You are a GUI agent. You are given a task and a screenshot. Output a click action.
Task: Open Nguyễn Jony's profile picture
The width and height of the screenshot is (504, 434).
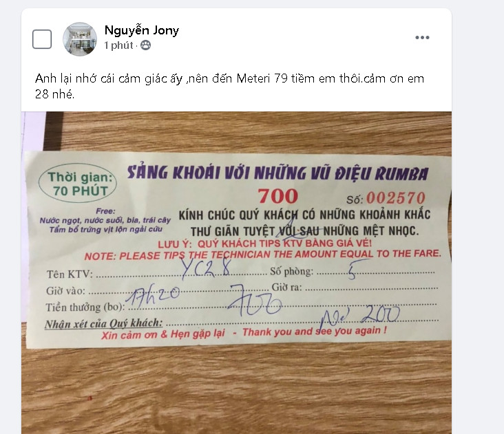click(80, 39)
